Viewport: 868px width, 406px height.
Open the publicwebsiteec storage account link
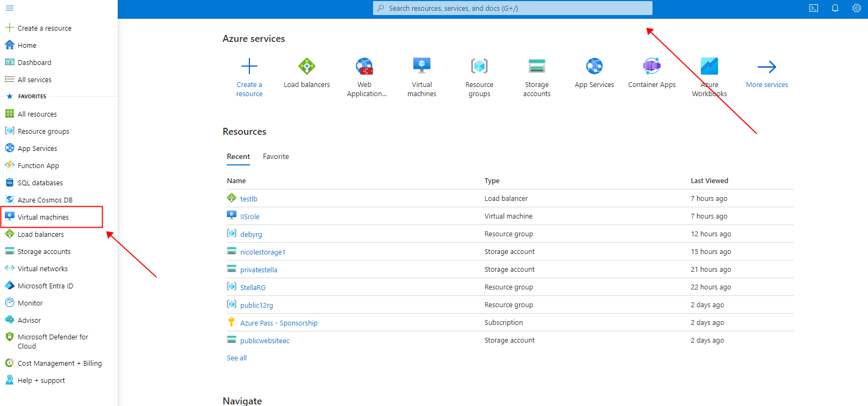265,340
